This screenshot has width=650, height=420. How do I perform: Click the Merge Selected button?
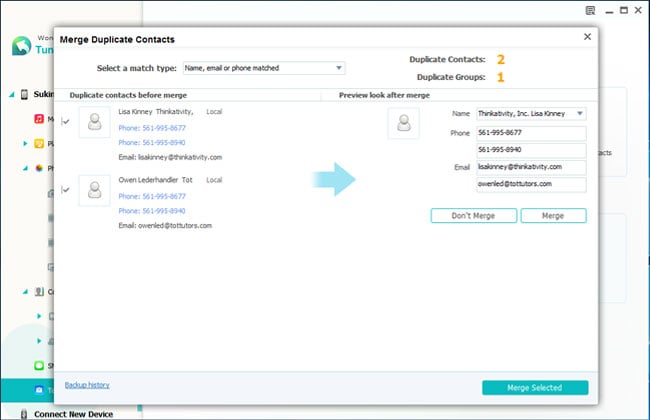click(x=535, y=388)
